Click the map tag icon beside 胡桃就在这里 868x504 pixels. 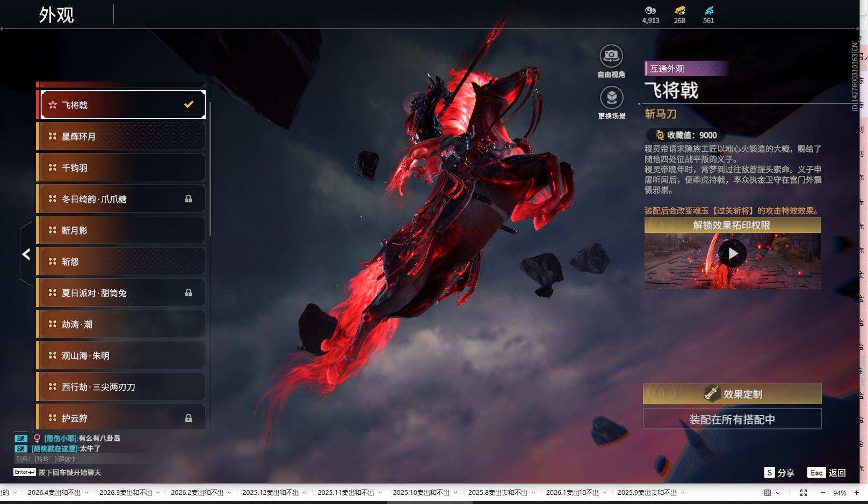[21, 448]
